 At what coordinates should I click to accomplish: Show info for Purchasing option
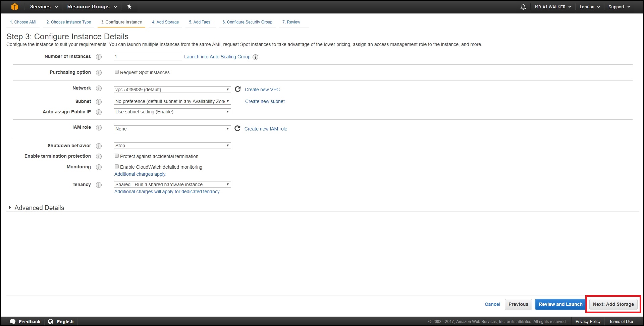pyautogui.click(x=99, y=72)
